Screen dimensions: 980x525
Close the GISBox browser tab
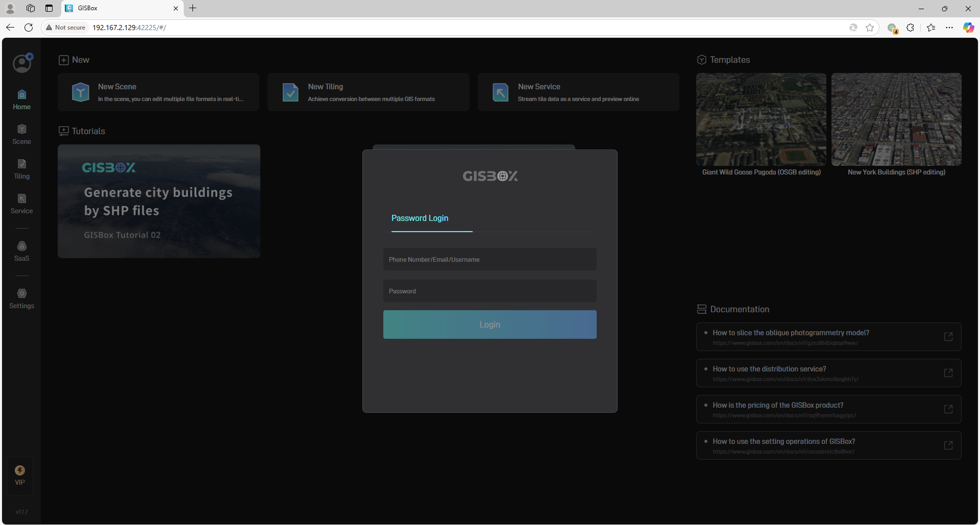[176, 8]
